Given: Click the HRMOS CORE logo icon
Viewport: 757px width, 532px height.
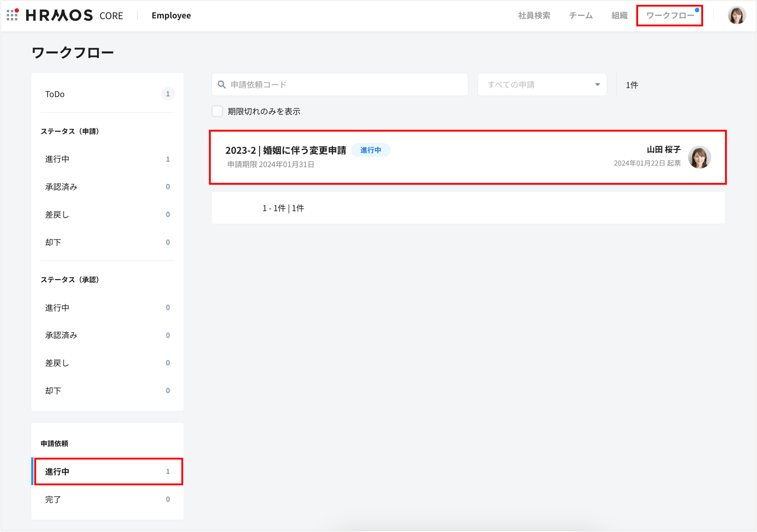Looking at the screenshot, I should [x=12, y=15].
